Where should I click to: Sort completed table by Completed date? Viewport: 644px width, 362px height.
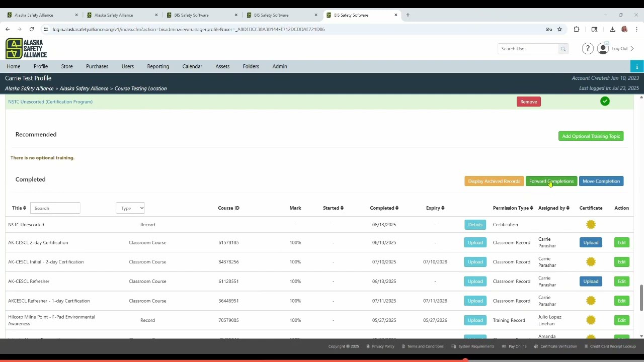(384, 208)
